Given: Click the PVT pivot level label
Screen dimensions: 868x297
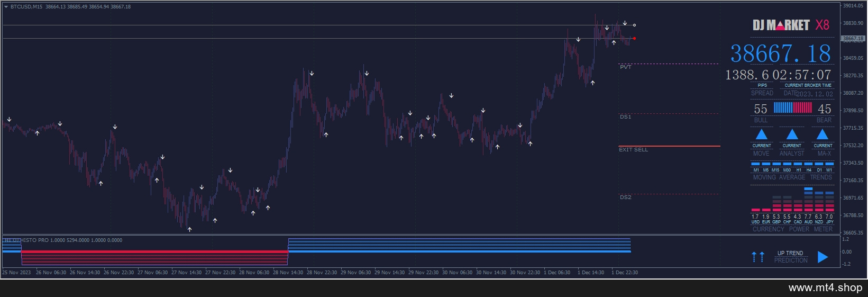Looking at the screenshot, I should pos(626,67).
